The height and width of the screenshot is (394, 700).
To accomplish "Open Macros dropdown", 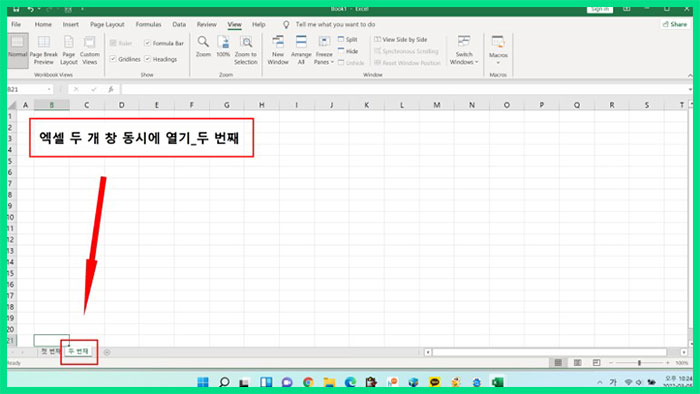I will tap(498, 50).
